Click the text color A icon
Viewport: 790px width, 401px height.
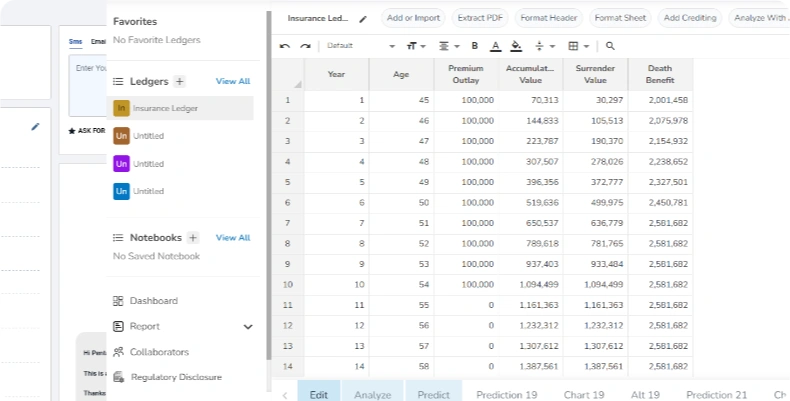click(496, 46)
